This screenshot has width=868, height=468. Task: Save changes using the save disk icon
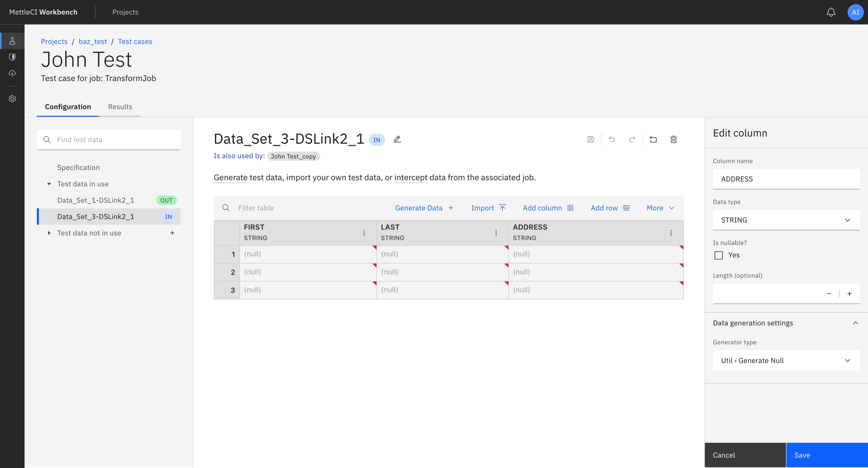[590, 139]
